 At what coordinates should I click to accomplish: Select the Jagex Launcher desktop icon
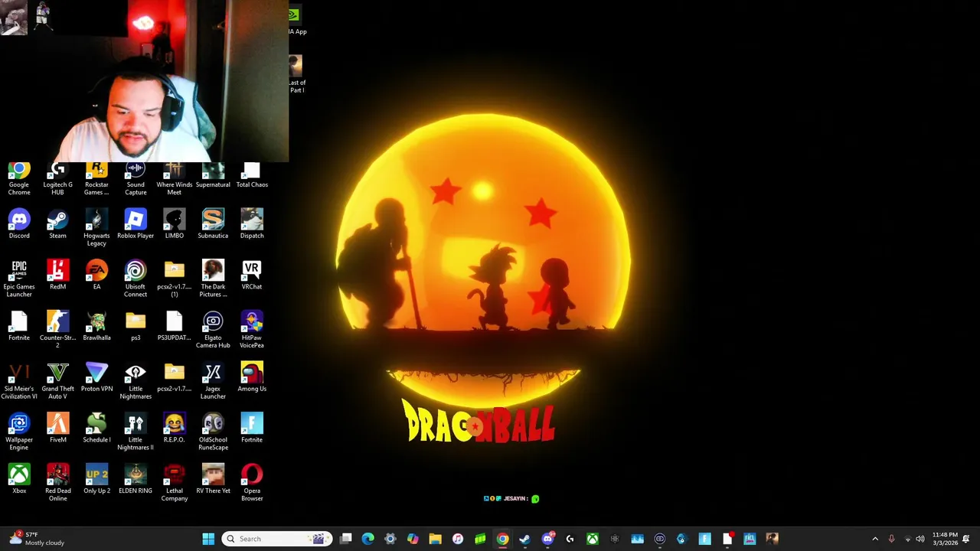[213, 381]
